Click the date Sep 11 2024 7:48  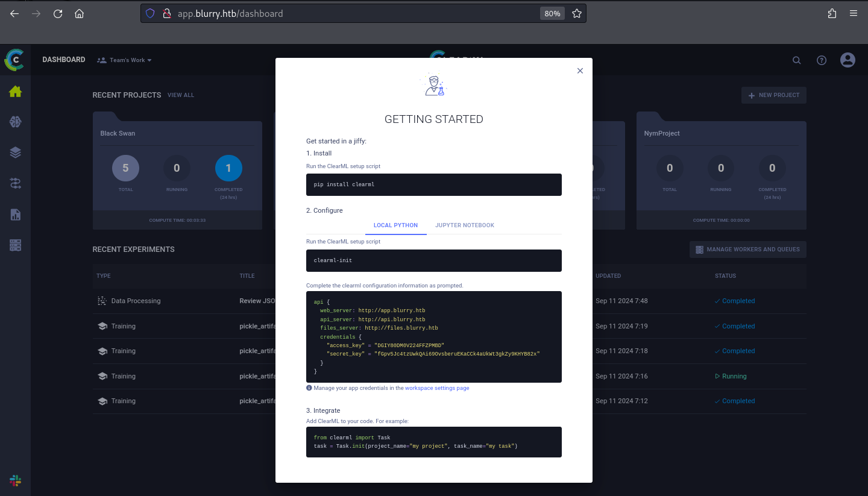click(621, 301)
